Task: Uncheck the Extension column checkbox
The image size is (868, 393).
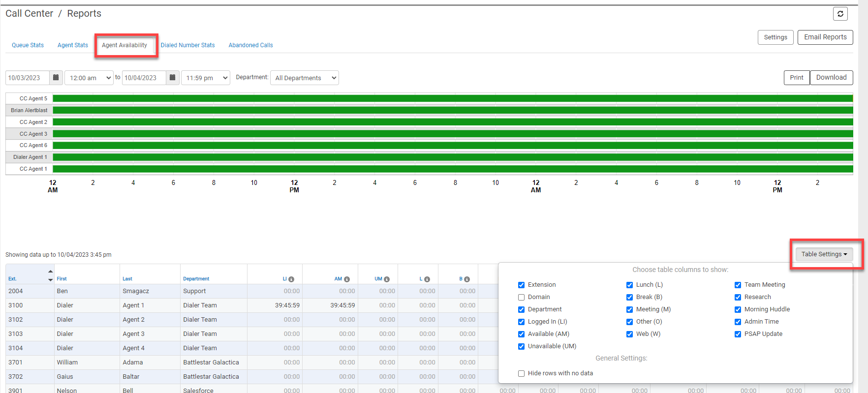Action: pos(521,285)
